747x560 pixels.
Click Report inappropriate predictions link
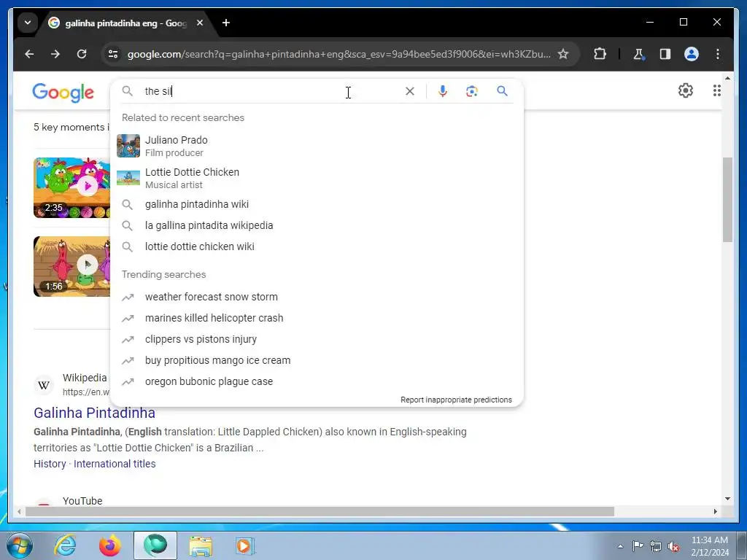pos(456,400)
